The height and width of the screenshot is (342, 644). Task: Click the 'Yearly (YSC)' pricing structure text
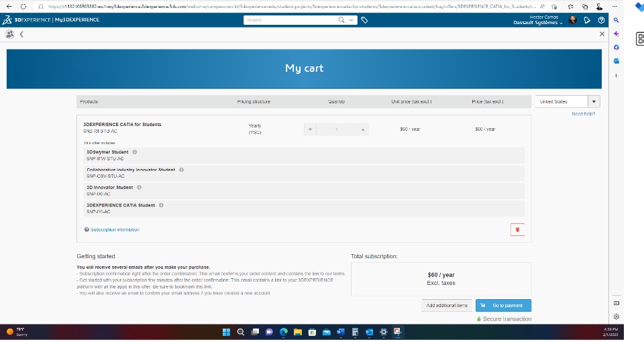pyautogui.click(x=255, y=129)
